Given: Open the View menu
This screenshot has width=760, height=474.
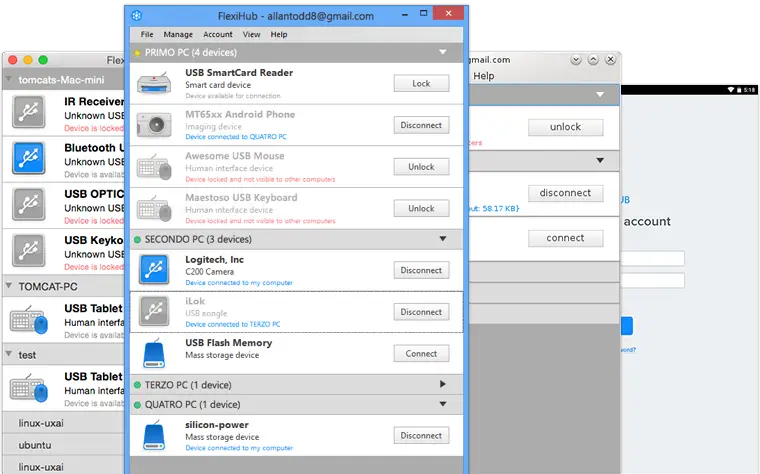Looking at the screenshot, I should click(x=252, y=34).
